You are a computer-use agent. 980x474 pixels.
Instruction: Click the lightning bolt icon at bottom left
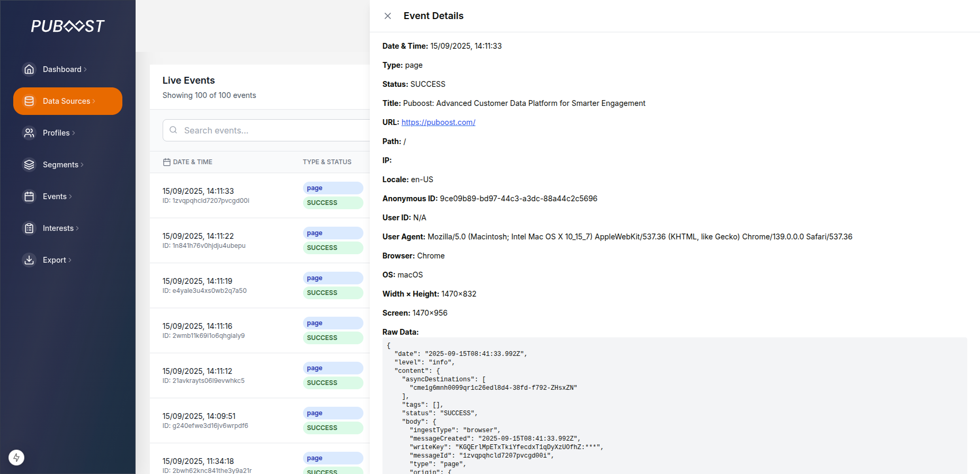pyautogui.click(x=16, y=458)
